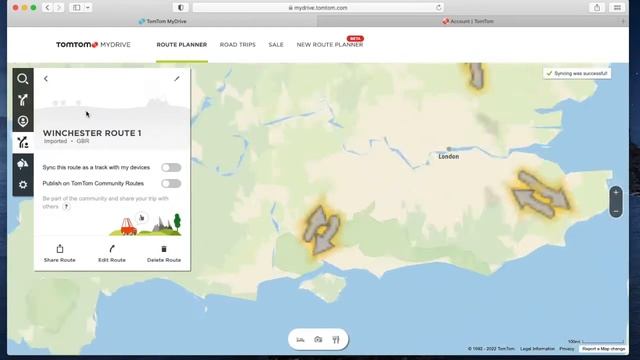Show hotels POI bed icon
Image resolution: width=640 pixels, height=360 pixels.
click(x=300, y=340)
